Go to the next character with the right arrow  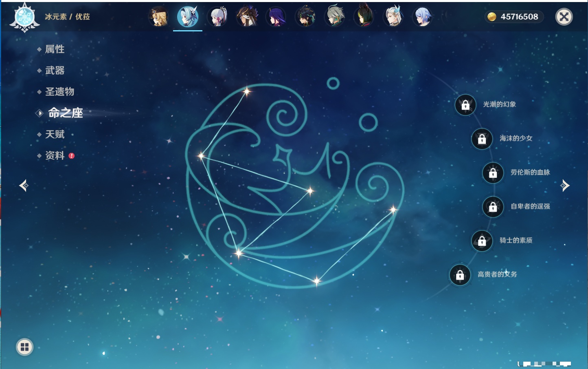(565, 186)
